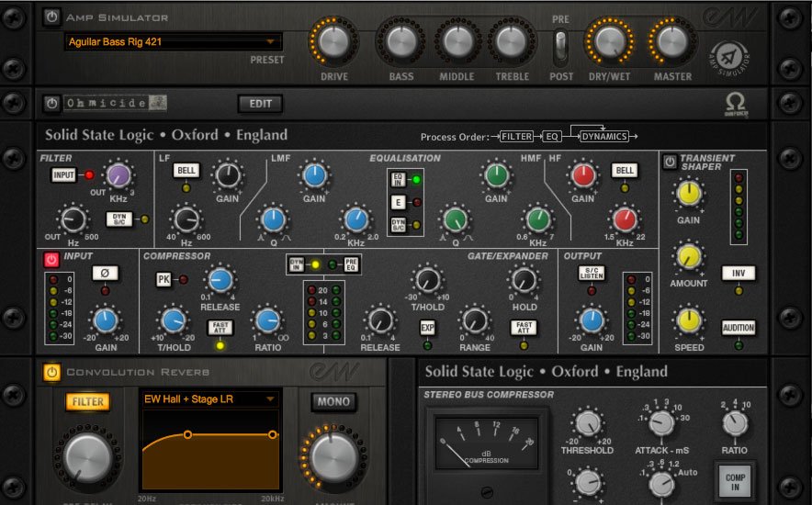Click the Amp Simulator MASTER knob
812x505 pixels.
[671, 42]
